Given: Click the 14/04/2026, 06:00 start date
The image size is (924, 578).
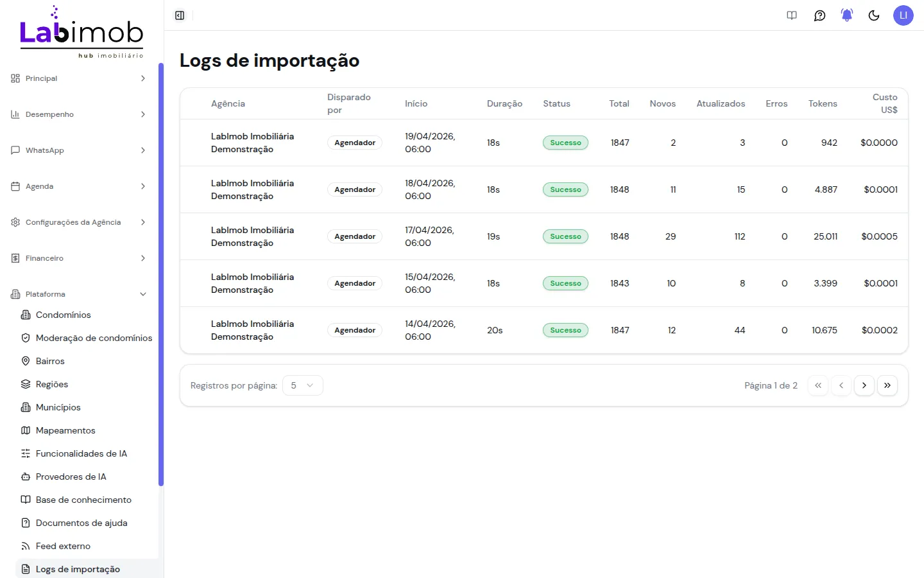Looking at the screenshot, I should (430, 330).
